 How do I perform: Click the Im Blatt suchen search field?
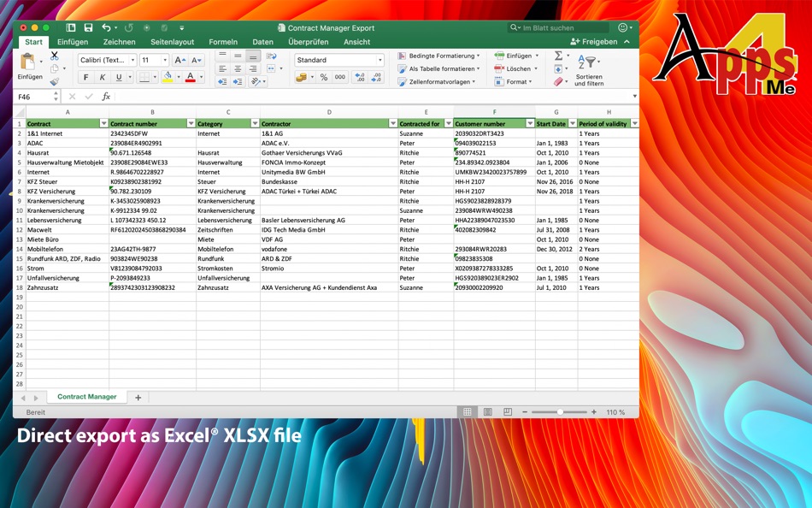[x=558, y=28]
